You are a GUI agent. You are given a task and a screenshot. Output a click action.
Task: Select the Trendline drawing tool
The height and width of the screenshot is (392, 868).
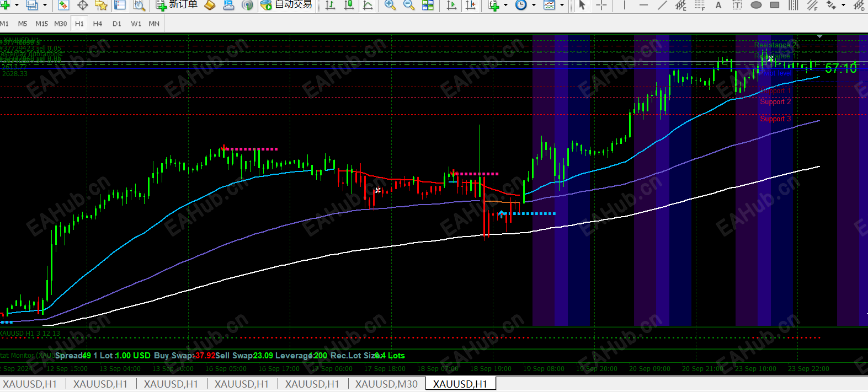(662, 5)
